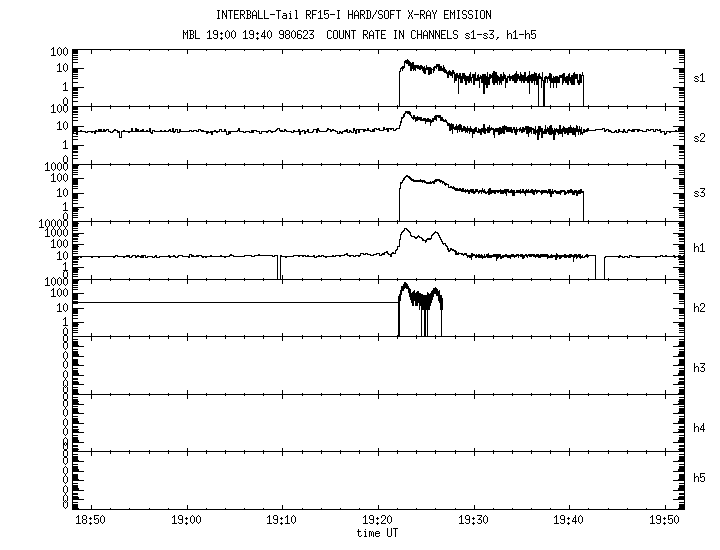
Task: Select the 19:10 time axis tick label
Action: [x=282, y=520]
